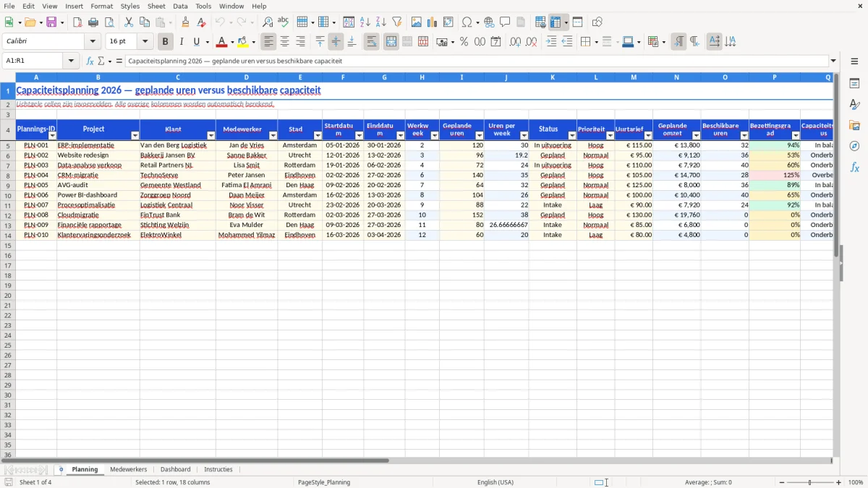This screenshot has height=488, width=868.
Task: Toggle Center Horizontally alignment
Action: tap(284, 42)
